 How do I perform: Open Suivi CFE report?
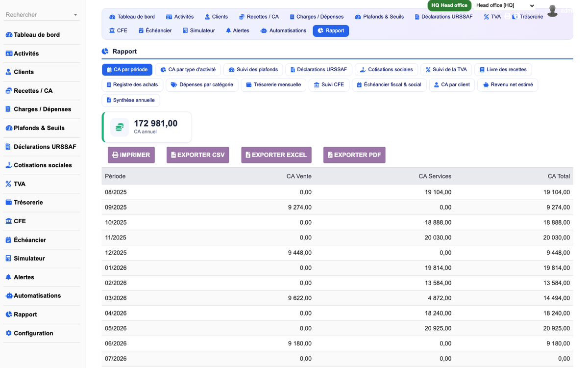(329, 85)
